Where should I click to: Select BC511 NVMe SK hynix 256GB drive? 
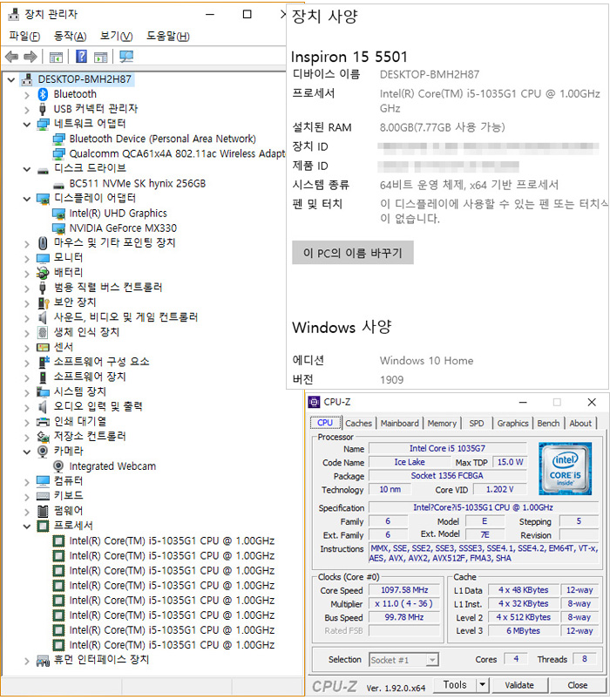138,183
